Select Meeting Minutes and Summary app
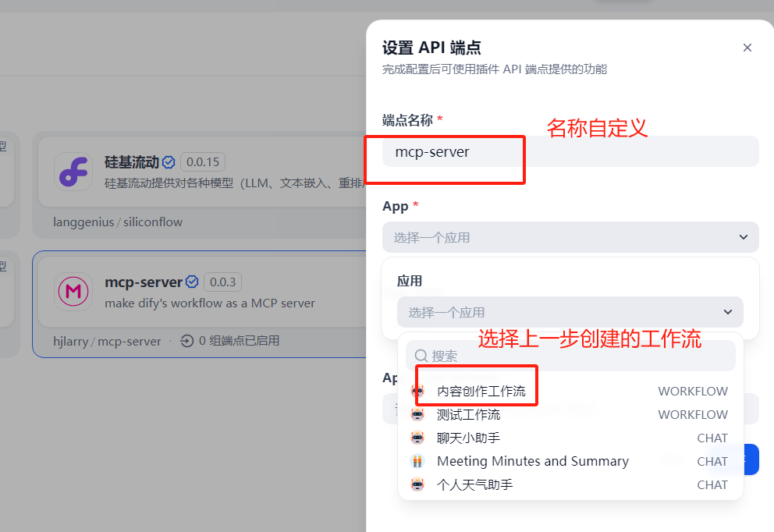This screenshot has height=532, width=774. click(570, 461)
